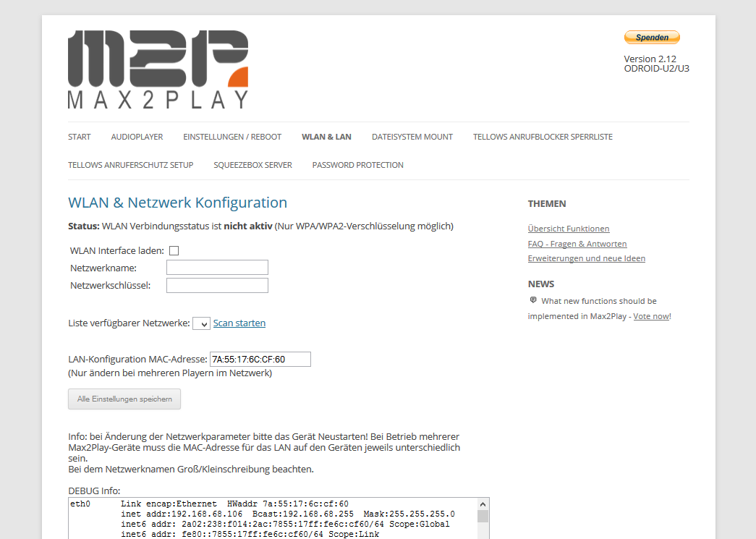Image resolution: width=756 pixels, height=539 pixels.
Task: Focus the Netzwerkschlüssel input field
Action: [218, 285]
